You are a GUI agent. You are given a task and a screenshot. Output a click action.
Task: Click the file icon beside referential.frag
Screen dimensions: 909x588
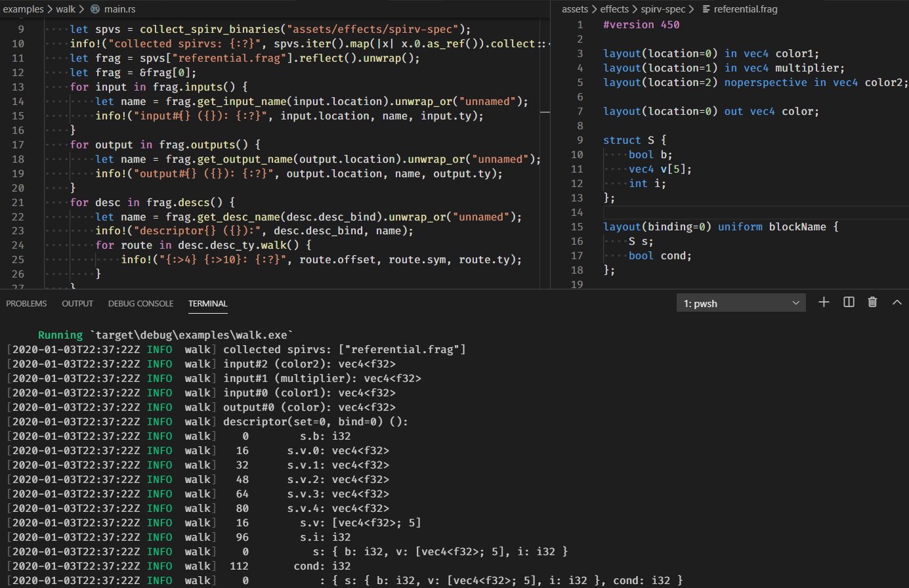click(706, 9)
